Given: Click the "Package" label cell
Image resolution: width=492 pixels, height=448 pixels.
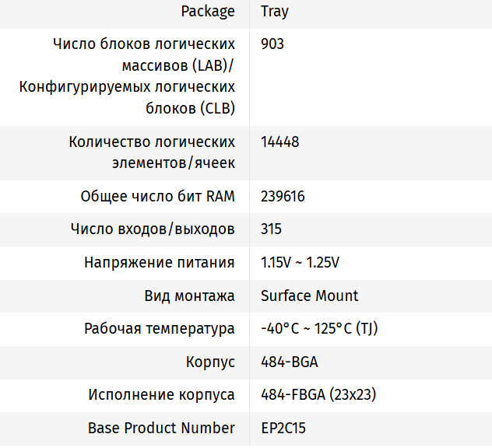Looking at the screenshot, I should tap(207, 12).
